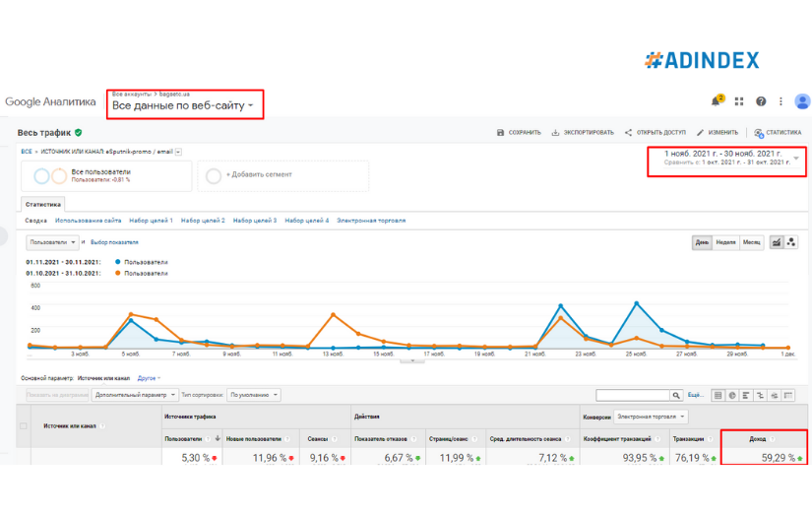Show help for Транзакции column
The height and width of the screenshot is (517, 812).
(x=710, y=439)
